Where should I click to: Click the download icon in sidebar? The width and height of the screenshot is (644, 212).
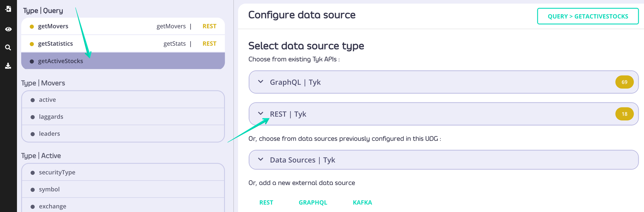coord(8,66)
